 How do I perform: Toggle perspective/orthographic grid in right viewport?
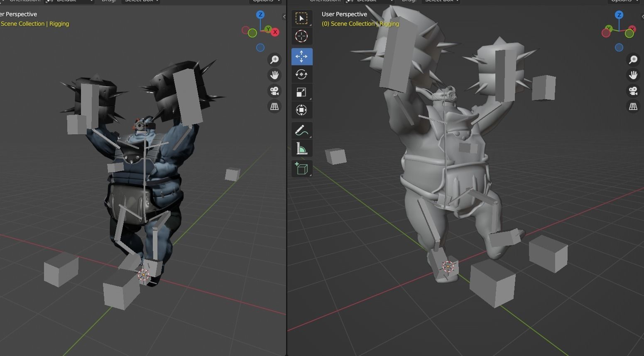pyautogui.click(x=633, y=107)
